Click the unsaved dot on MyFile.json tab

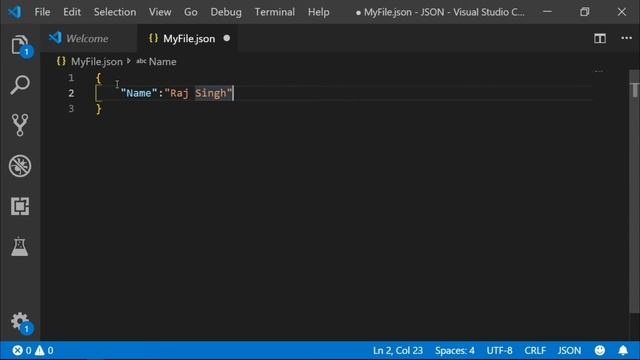click(227, 38)
